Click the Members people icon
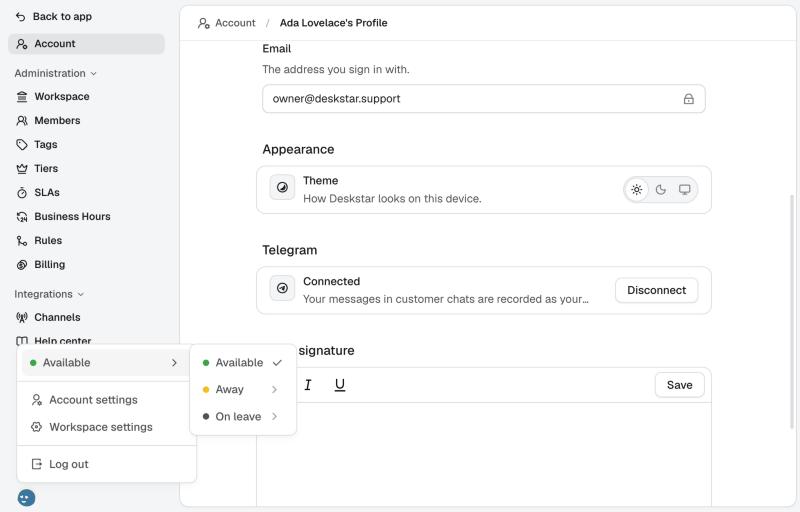Image resolution: width=800 pixels, height=512 pixels. (22, 120)
